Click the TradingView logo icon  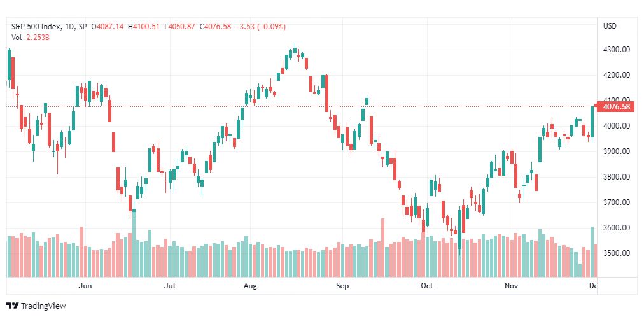(13, 306)
